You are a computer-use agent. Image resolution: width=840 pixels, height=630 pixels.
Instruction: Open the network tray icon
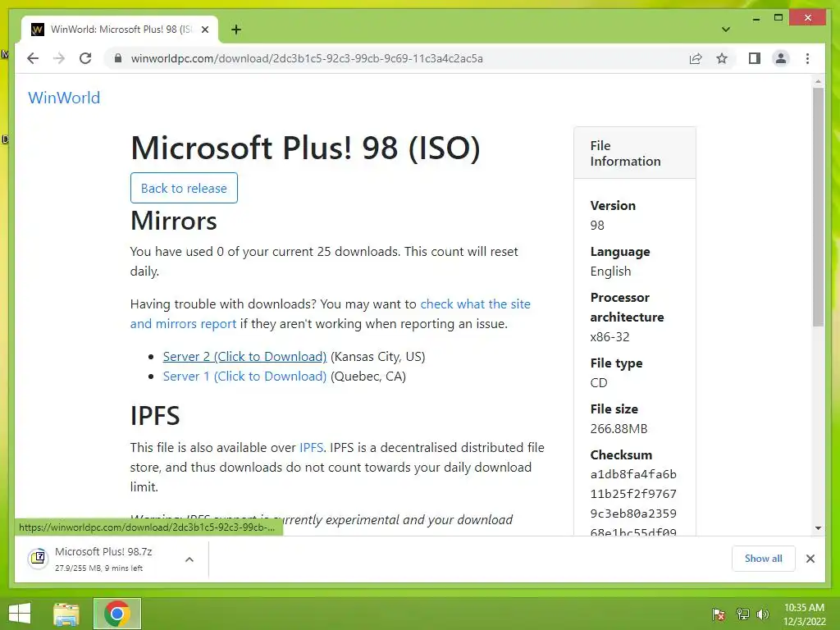pos(743,614)
